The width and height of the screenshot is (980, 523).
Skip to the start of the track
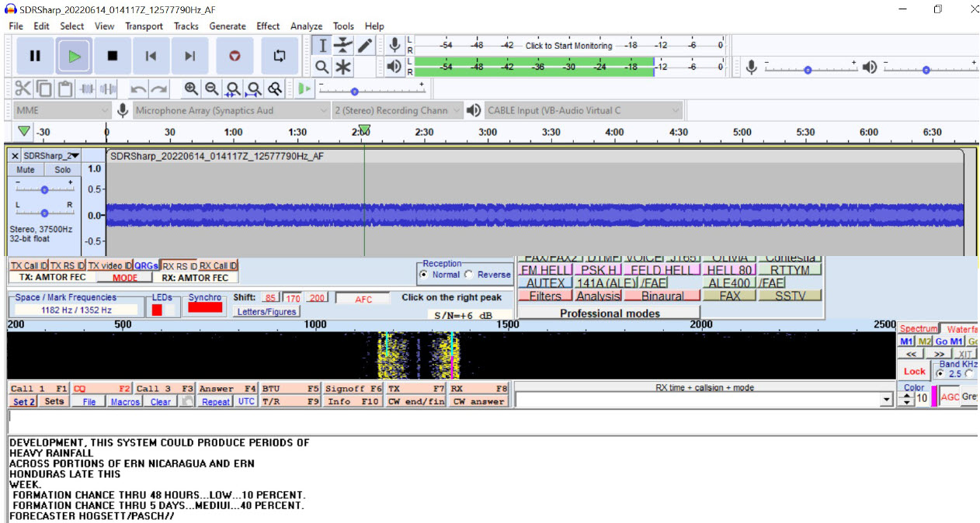pyautogui.click(x=151, y=56)
